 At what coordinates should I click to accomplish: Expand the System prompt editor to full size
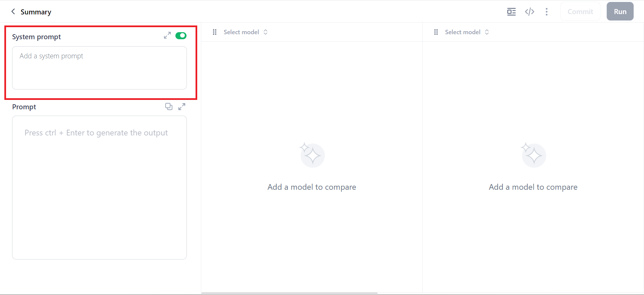click(167, 36)
